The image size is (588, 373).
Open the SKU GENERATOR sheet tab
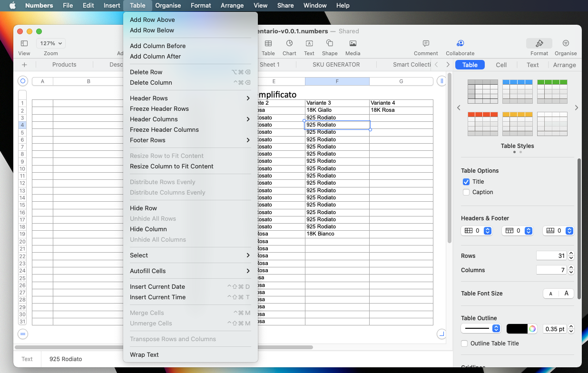(x=336, y=65)
